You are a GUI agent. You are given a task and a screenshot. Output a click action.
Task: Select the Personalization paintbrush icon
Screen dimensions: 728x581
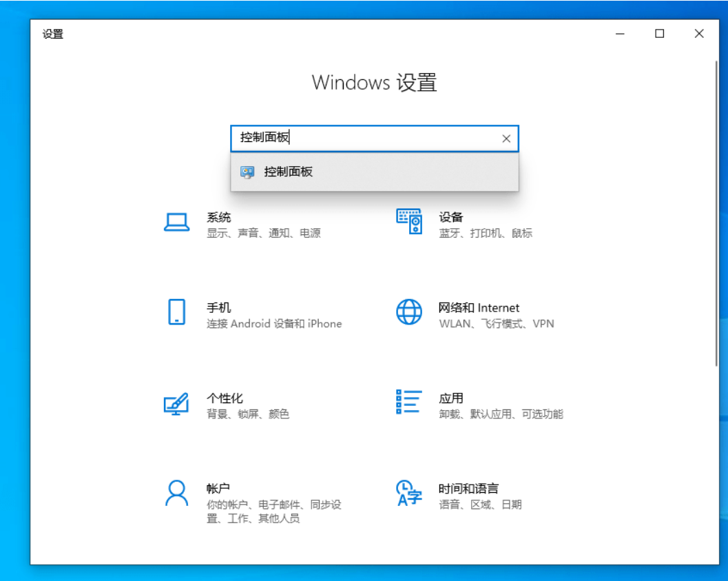176,404
